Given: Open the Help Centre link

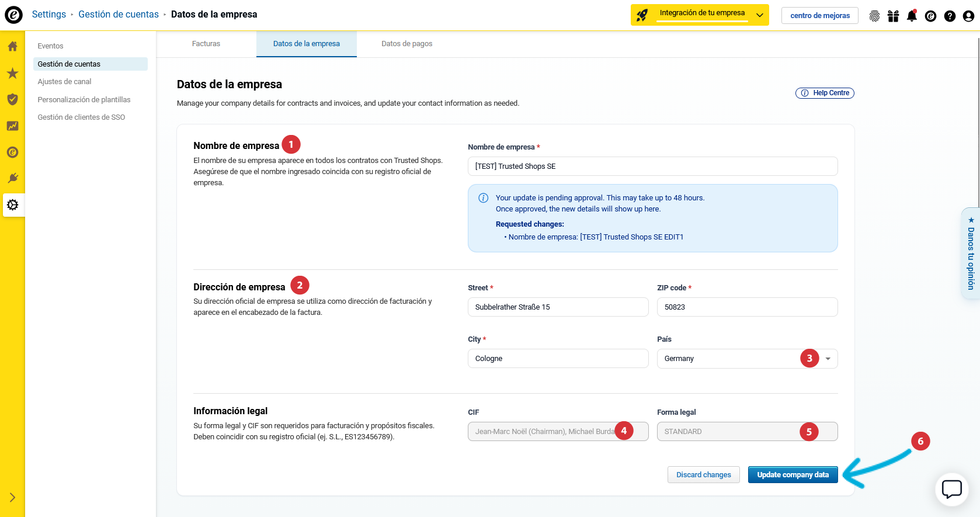Looking at the screenshot, I should point(825,93).
